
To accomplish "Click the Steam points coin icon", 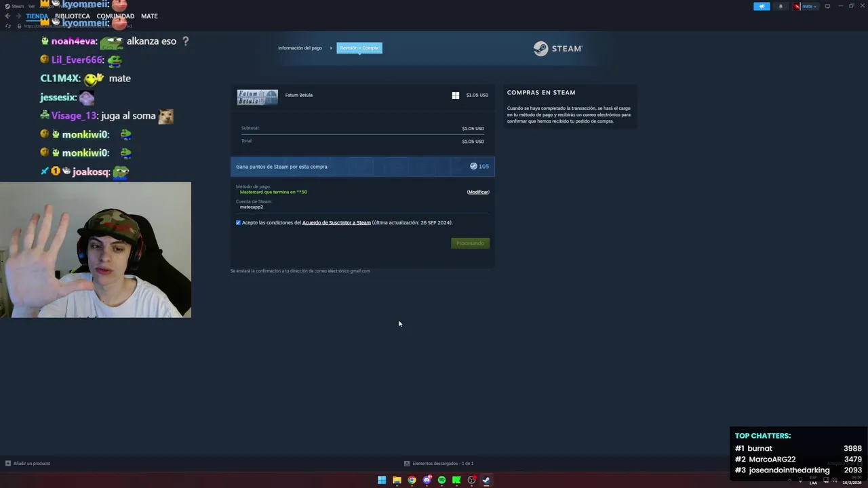I will (473, 166).
